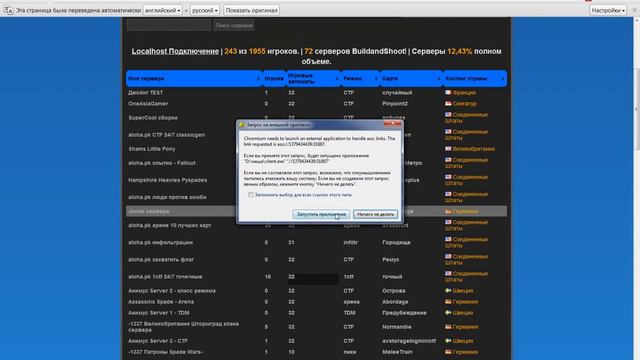This screenshot has width=640, height=360.
Task: Click "Ничего не делать" dialog button
Action: (x=375, y=214)
